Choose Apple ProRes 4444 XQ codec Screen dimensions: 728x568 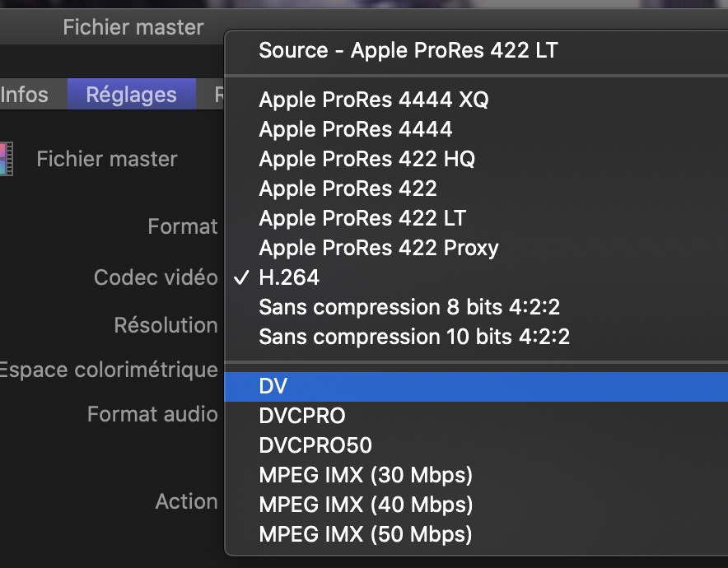(x=373, y=100)
